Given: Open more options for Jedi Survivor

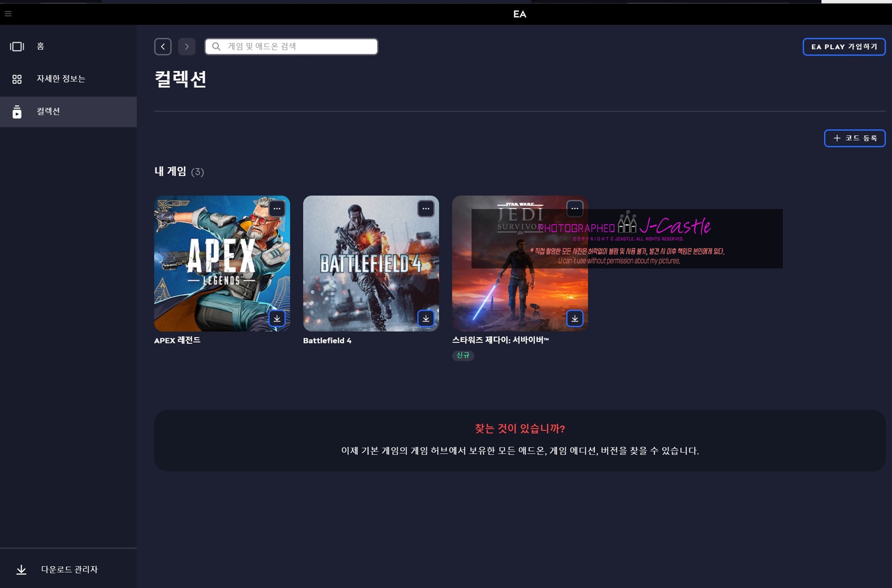Looking at the screenshot, I should point(575,209).
